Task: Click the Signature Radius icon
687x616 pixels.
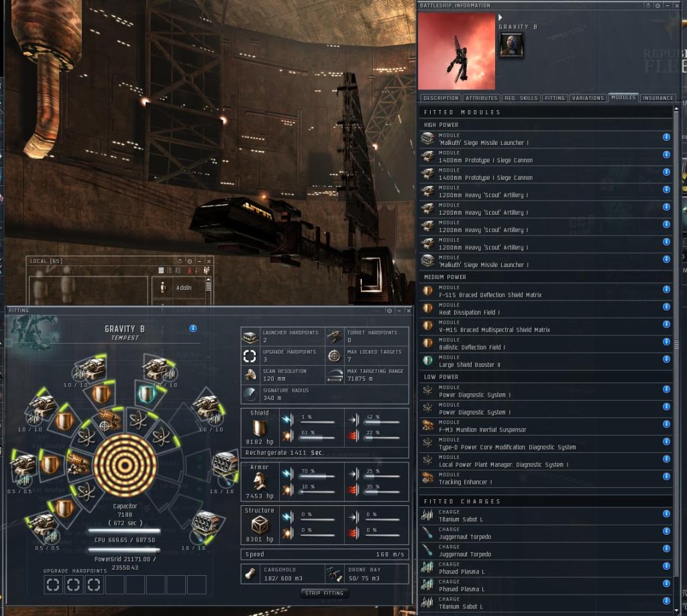Action: pyautogui.click(x=250, y=395)
